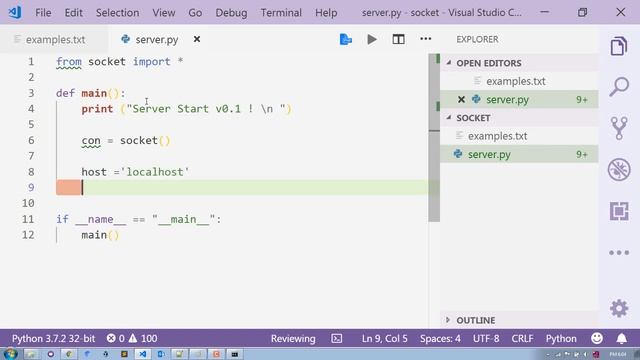Open the Terminal menu

[281, 13]
